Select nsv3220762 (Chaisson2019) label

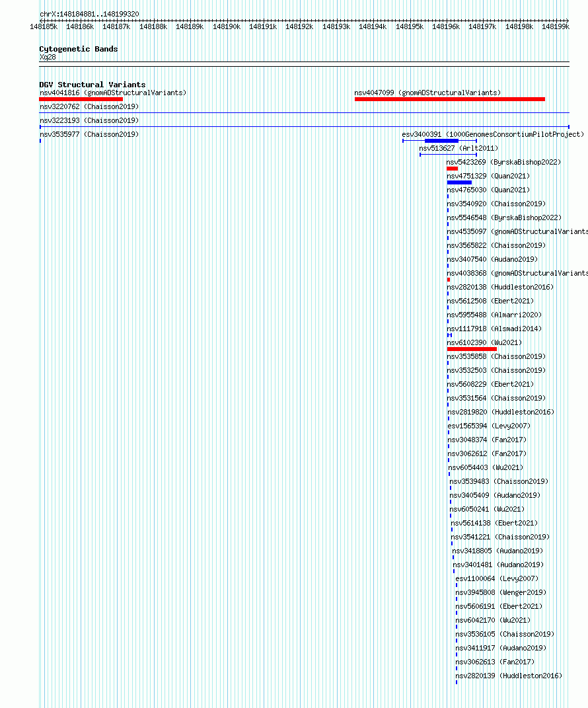pyautogui.click(x=89, y=106)
